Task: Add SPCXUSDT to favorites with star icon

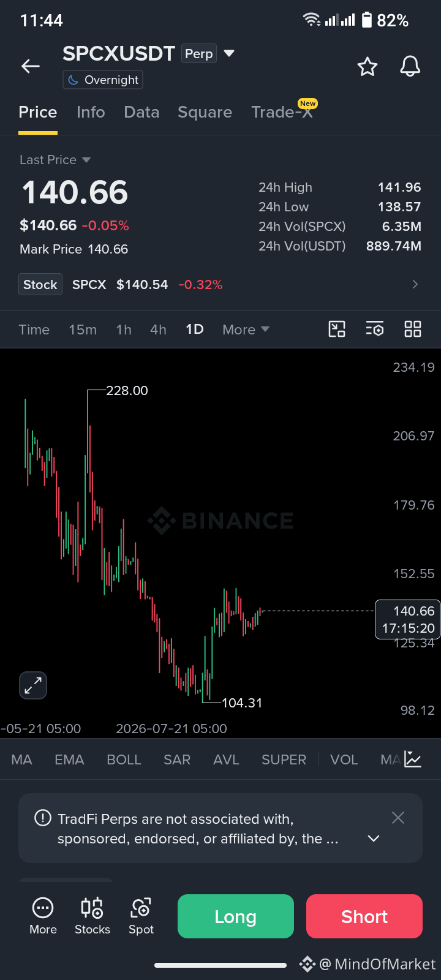Action: click(x=367, y=66)
